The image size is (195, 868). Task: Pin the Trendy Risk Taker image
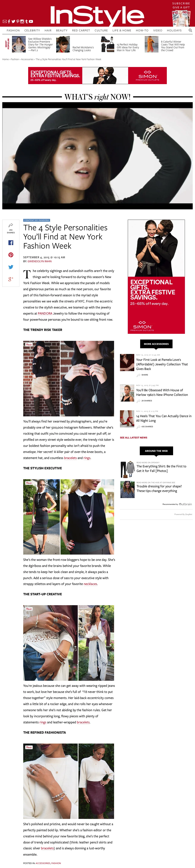coord(29,344)
